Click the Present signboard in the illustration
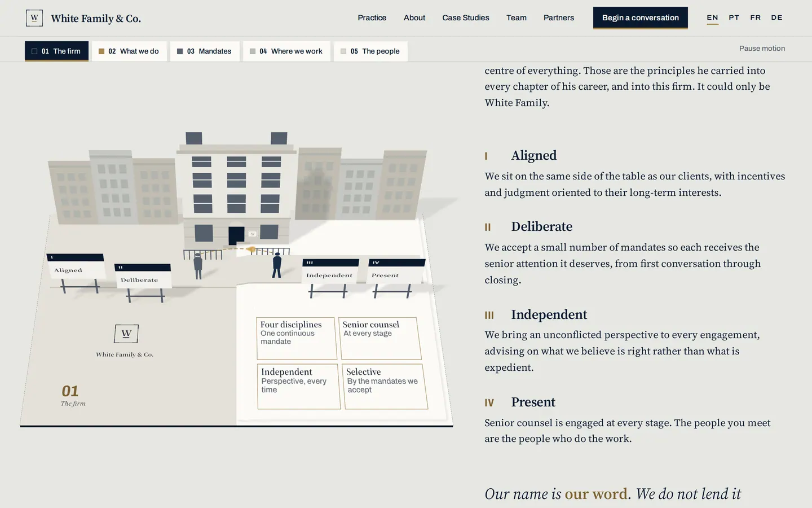Viewport: 812px width, 508px height. point(396,271)
